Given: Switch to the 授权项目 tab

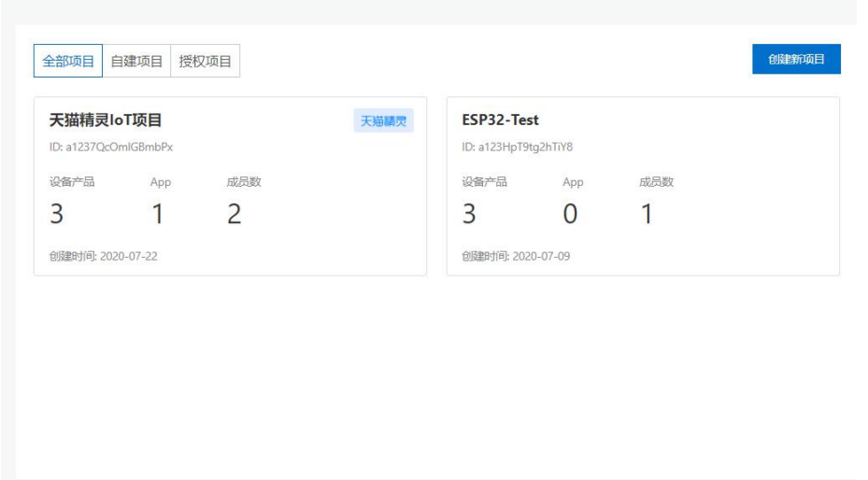Looking at the screenshot, I should pyautogui.click(x=205, y=61).
